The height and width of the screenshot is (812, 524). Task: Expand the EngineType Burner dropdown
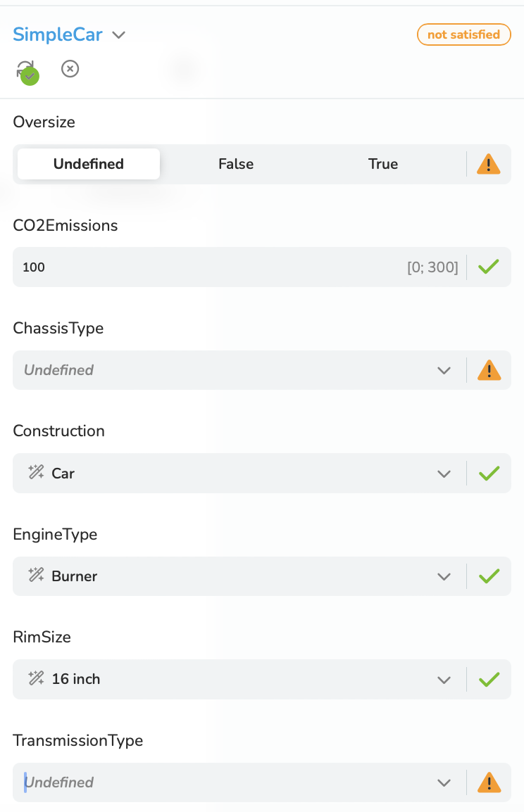[x=239, y=576]
